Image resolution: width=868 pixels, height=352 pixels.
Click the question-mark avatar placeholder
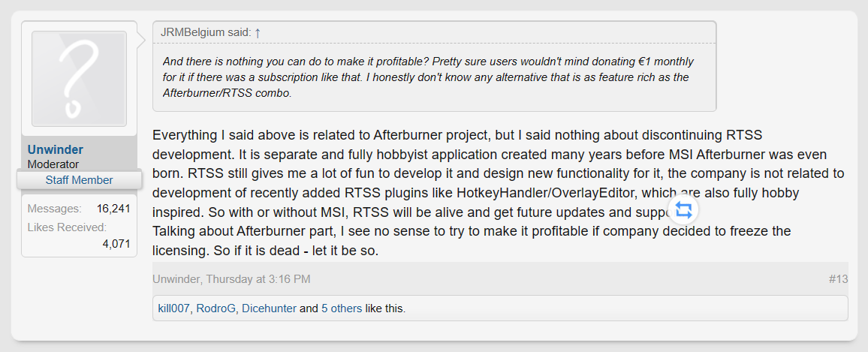(79, 79)
